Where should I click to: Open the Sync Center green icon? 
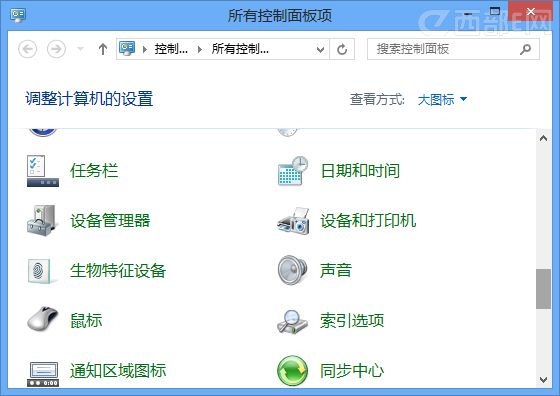pos(292,371)
